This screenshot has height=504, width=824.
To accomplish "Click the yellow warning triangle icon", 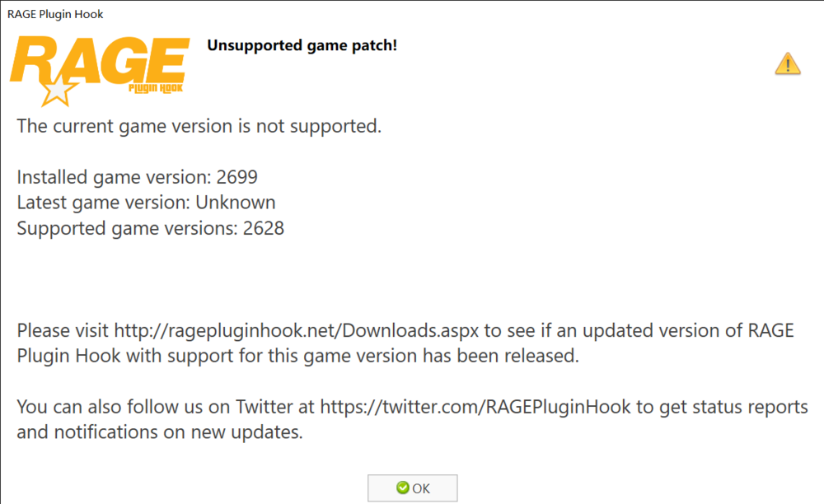I will (x=786, y=63).
